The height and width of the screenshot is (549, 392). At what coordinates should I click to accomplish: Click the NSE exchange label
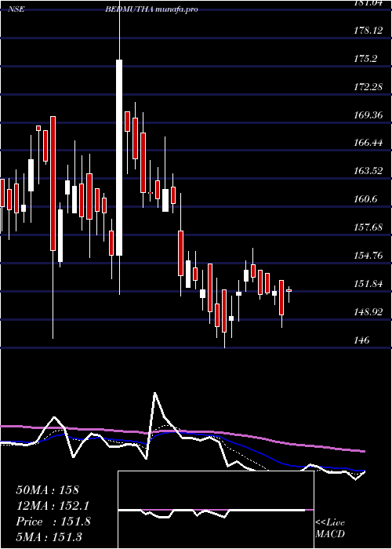[16, 9]
